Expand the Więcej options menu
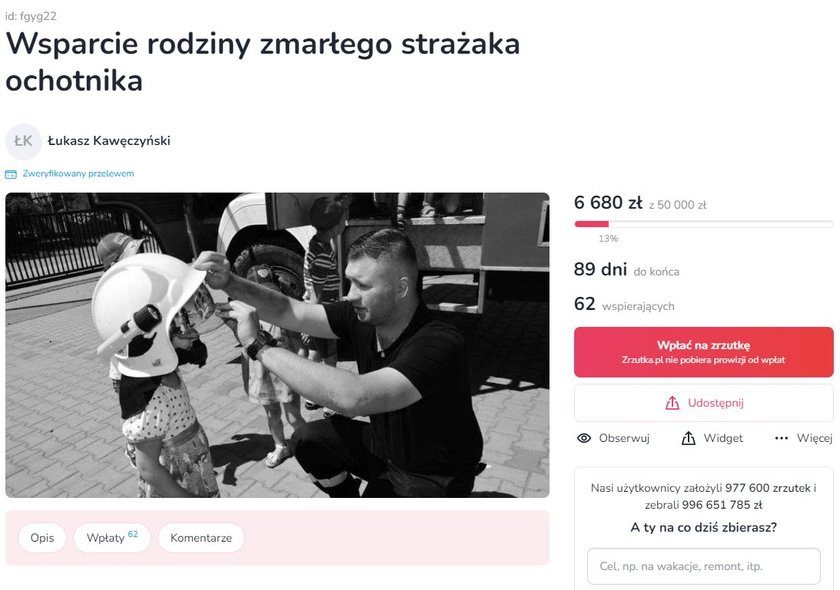The height and width of the screenshot is (590, 840). pyautogui.click(x=804, y=438)
